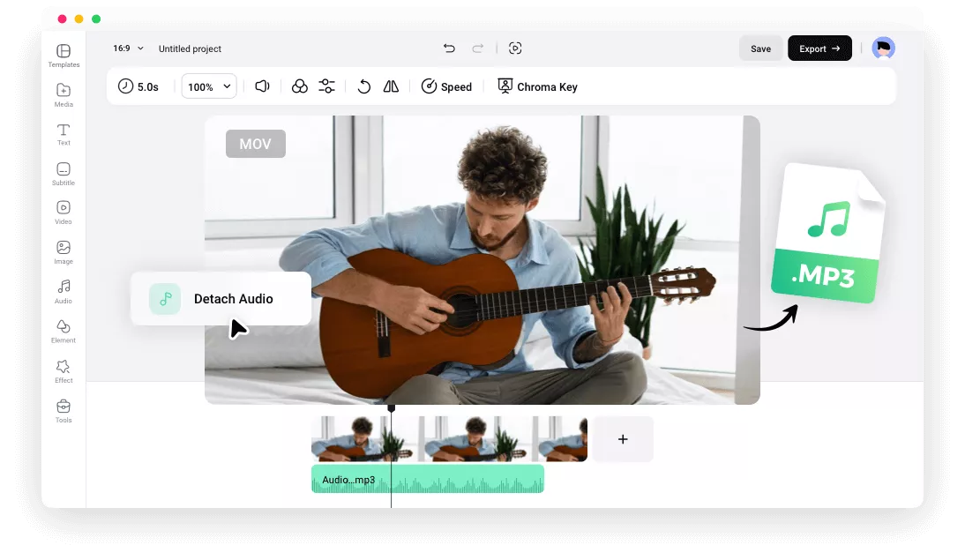The image size is (965, 560).
Task: Click the Save button
Action: 760,49
